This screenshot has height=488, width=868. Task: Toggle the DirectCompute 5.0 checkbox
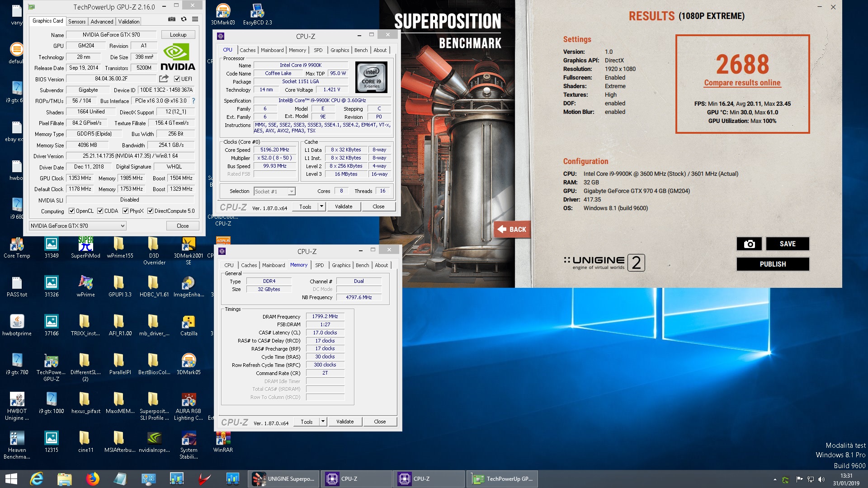coord(150,211)
